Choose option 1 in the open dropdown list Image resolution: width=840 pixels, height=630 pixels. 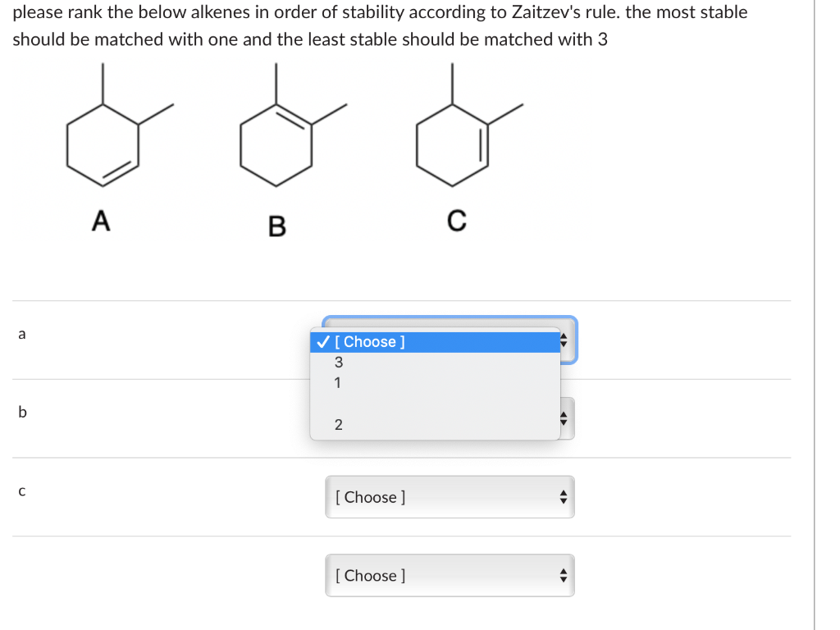click(x=435, y=383)
